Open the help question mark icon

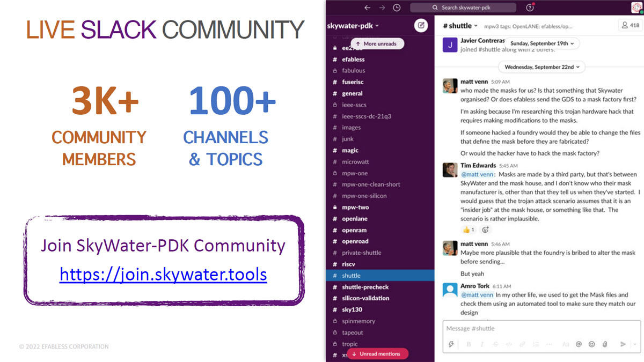[530, 8]
